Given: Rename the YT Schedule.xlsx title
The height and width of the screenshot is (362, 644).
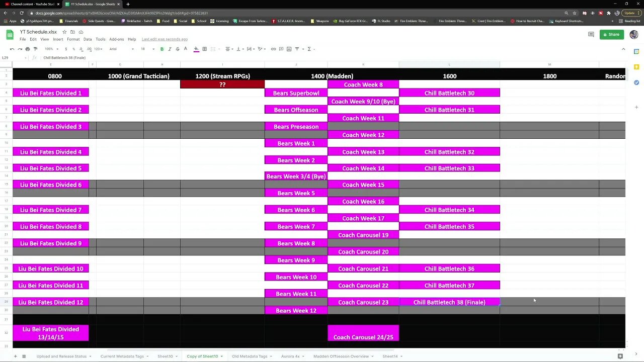Looking at the screenshot, I should (x=38, y=32).
